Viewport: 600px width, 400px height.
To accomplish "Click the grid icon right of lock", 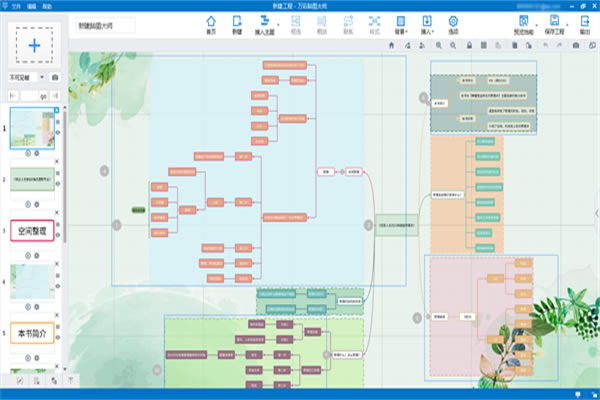I will pos(484,45).
